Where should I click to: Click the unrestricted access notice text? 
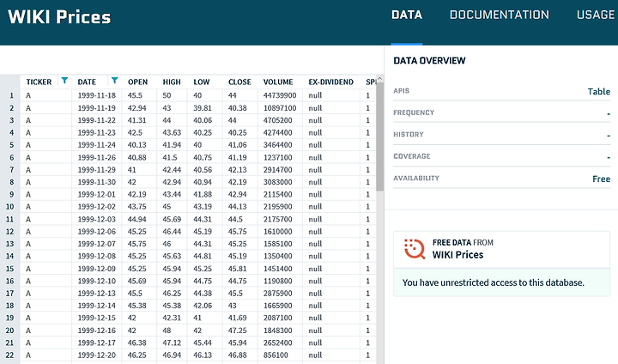point(494,282)
